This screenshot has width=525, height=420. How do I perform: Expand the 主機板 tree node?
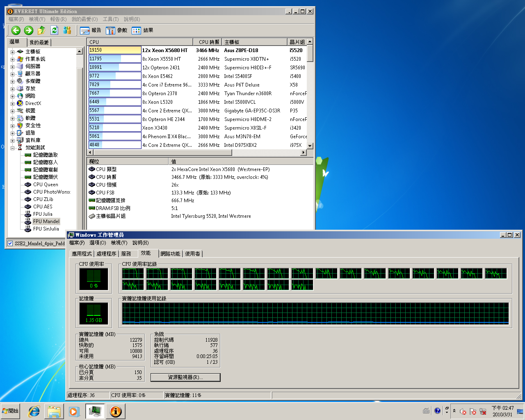[12, 52]
